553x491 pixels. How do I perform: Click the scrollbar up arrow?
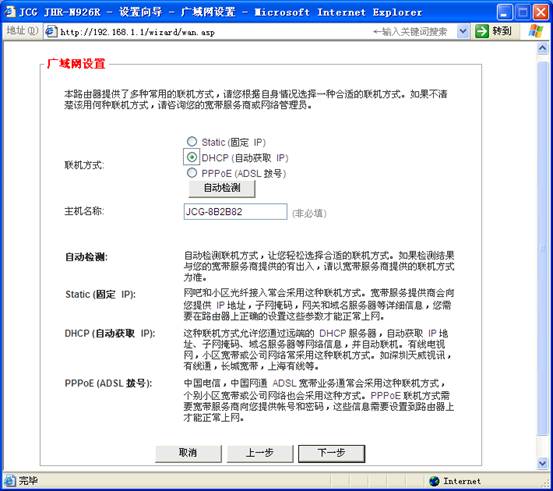coord(542,48)
